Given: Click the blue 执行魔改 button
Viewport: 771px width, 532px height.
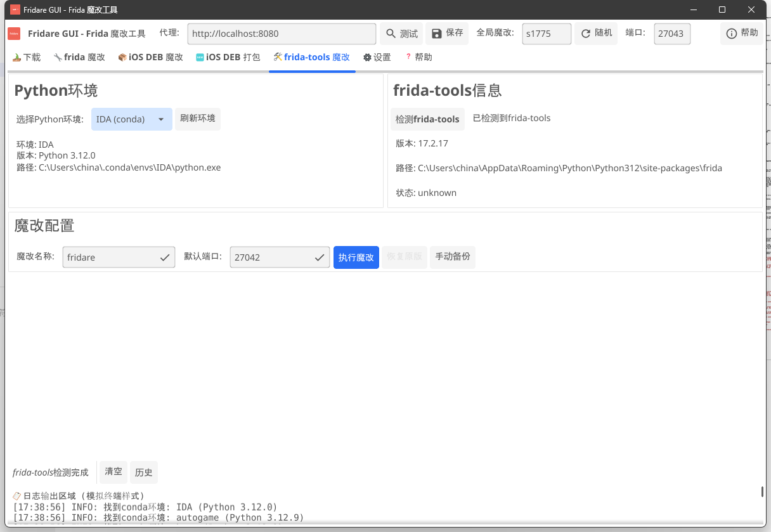Looking at the screenshot, I should coord(356,257).
